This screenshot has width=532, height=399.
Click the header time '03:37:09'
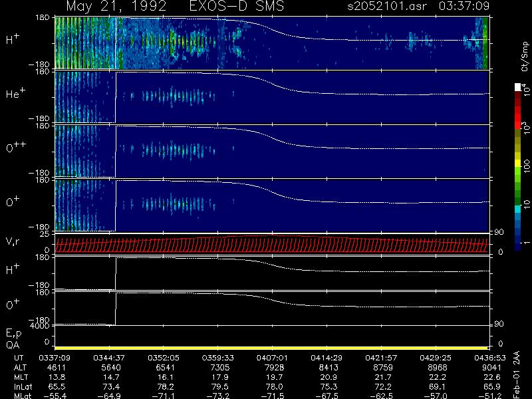click(x=464, y=6)
